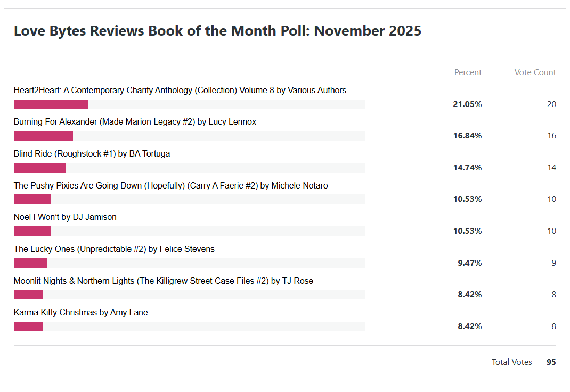This screenshot has height=392, width=570.
Task: Click the pink bar under Blind Ride
Action: tap(39, 168)
